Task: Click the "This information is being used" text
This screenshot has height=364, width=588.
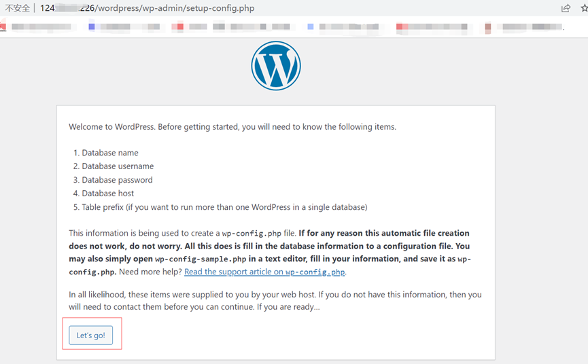Action: pos(144,233)
